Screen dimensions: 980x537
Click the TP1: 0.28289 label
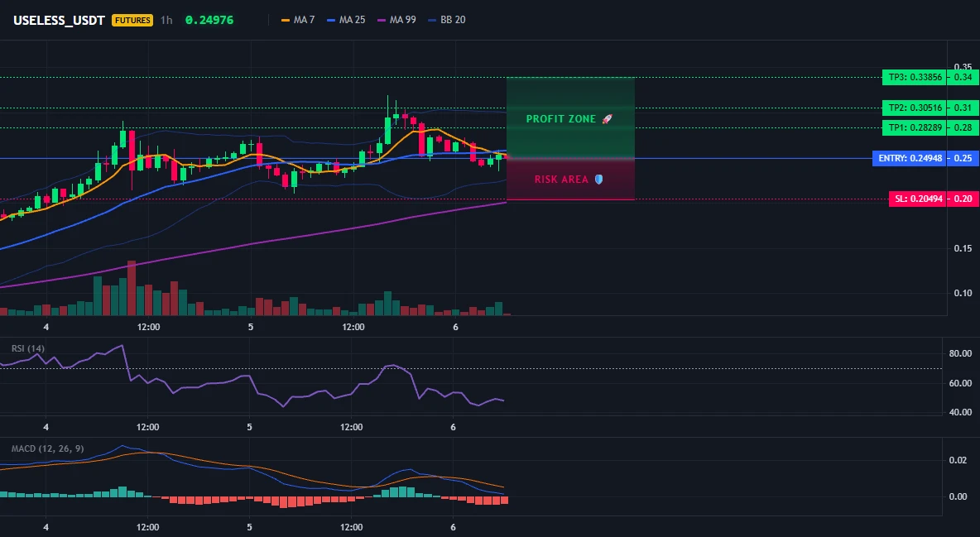click(x=915, y=127)
